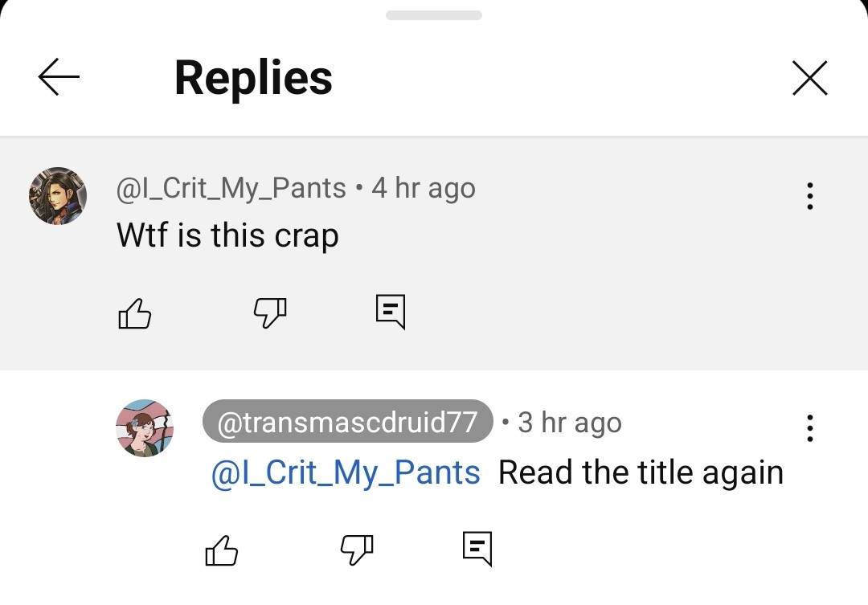This screenshot has height=605, width=868.
Task: Tap the "4 hr ago" timestamp
Action: coord(424,188)
